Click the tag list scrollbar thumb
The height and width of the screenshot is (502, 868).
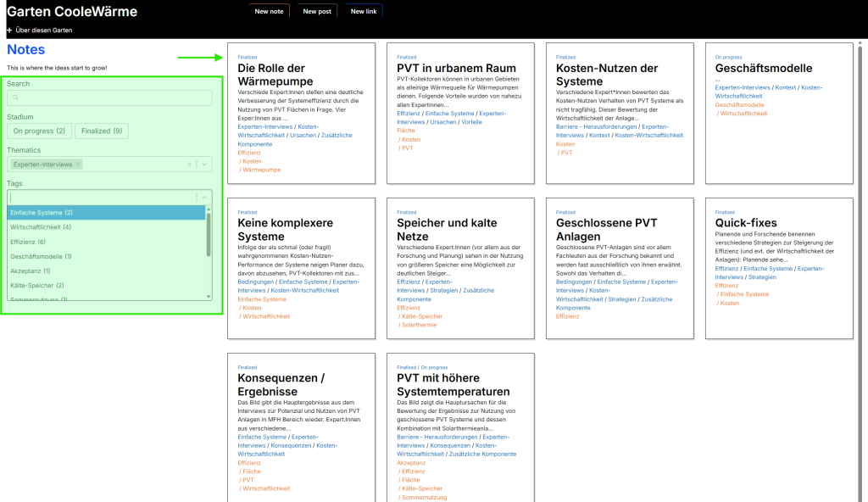pos(209,234)
